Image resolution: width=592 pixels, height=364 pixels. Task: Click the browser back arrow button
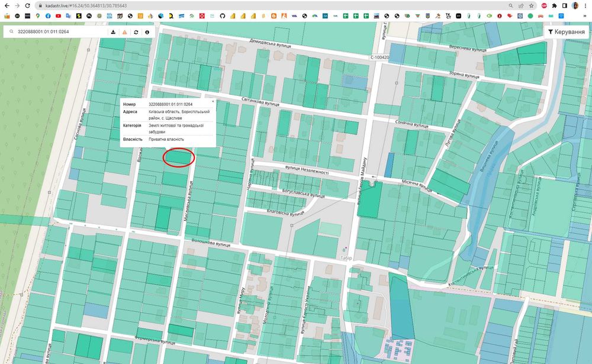click(6, 5)
